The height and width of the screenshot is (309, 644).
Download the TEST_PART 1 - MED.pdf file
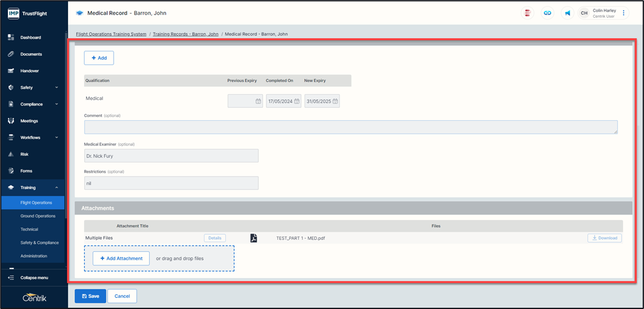pyautogui.click(x=604, y=238)
